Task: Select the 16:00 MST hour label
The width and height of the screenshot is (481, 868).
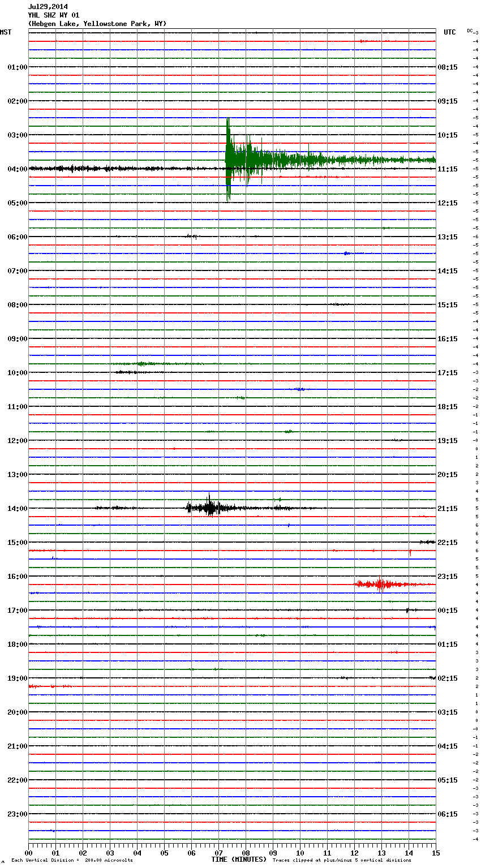Action: point(18,576)
